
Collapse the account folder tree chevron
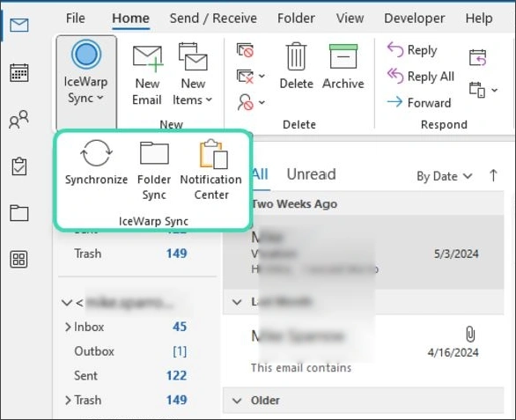click(x=67, y=303)
